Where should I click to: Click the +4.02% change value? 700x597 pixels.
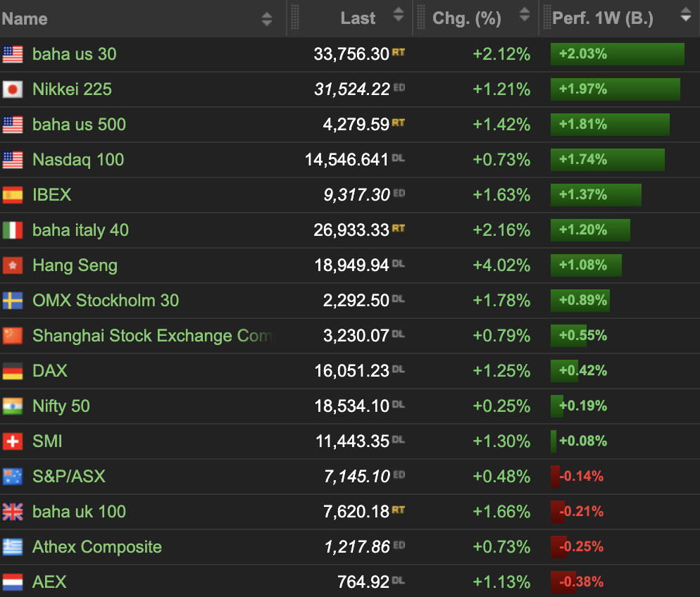502,266
